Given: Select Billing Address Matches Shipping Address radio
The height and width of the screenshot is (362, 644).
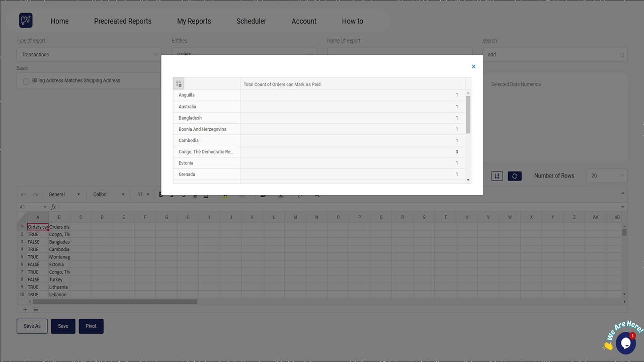Looking at the screenshot, I should [x=26, y=81].
